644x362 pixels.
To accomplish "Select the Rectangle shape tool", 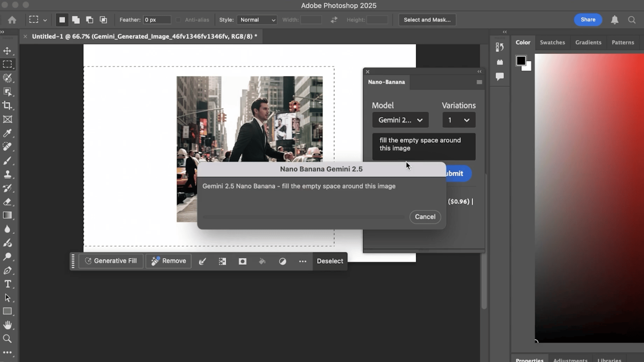I will click(x=7, y=311).
